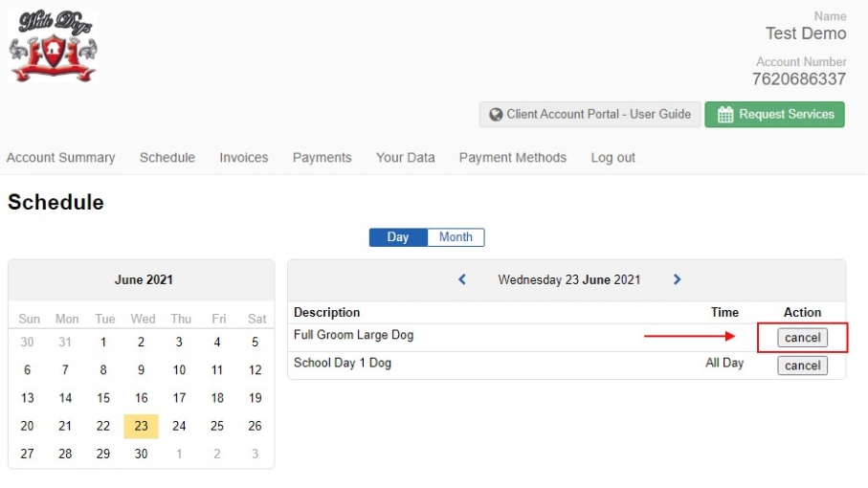
Task: Open the Schedule menu item
Action: (167, 158)
